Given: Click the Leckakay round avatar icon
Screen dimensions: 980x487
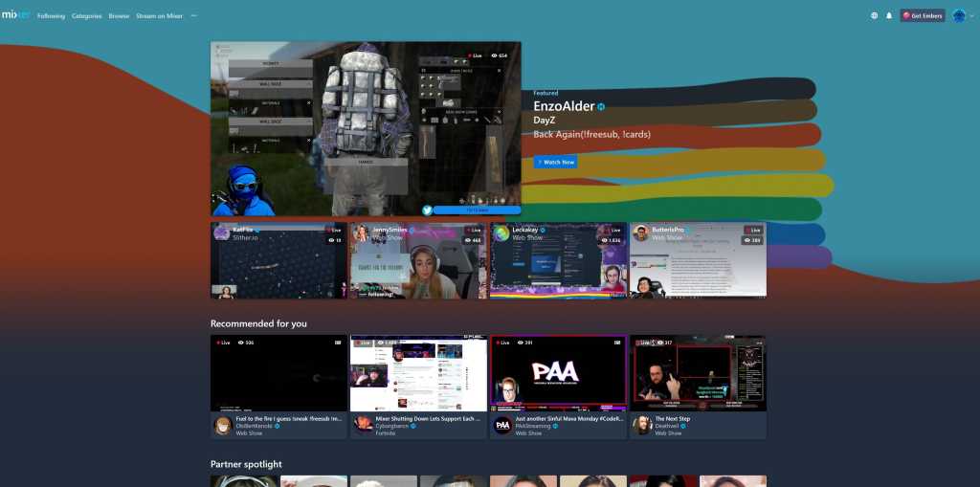Looking at the screenshot, I should click(x=501, y=233).
